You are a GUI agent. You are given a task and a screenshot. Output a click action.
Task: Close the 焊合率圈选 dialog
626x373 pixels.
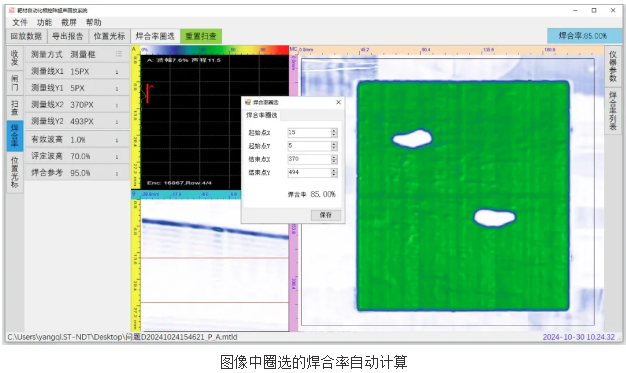coord(339,102)
